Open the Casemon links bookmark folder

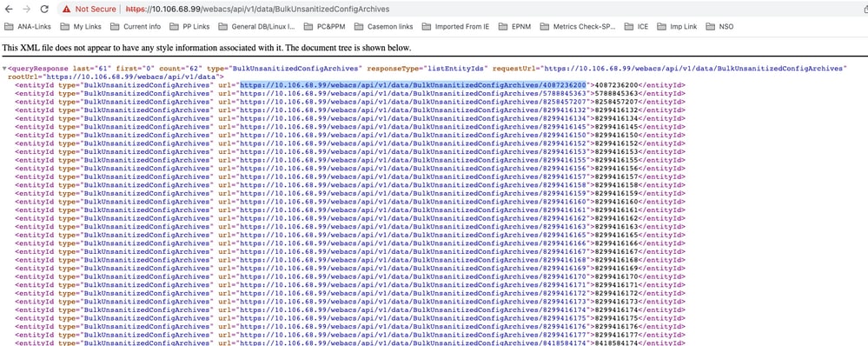point(383,26)
